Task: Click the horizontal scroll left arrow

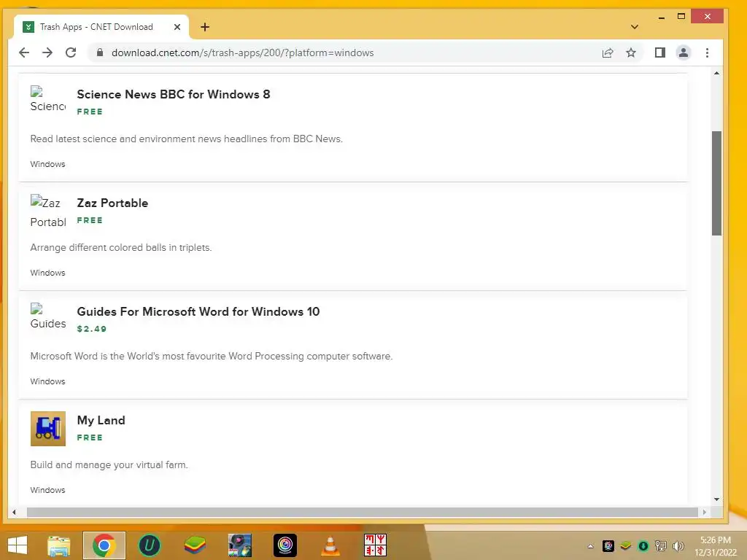Action: pyautogui.click(x=15, y=513)
